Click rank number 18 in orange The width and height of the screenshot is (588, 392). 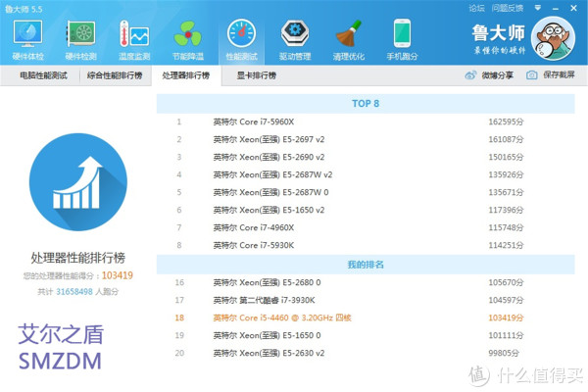(x=179, y=318)
